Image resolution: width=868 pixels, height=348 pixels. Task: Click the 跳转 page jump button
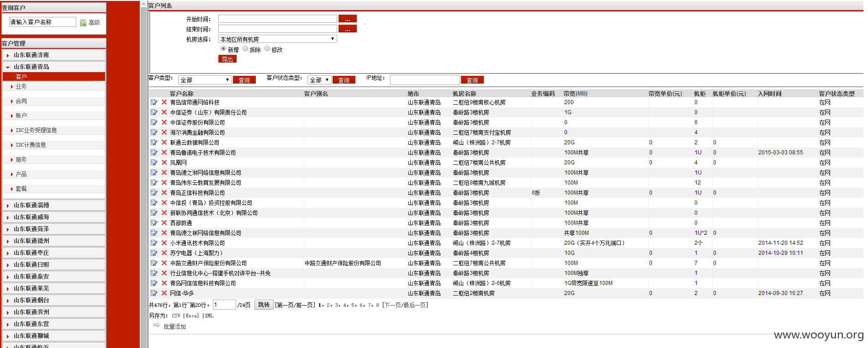(264, 305)
